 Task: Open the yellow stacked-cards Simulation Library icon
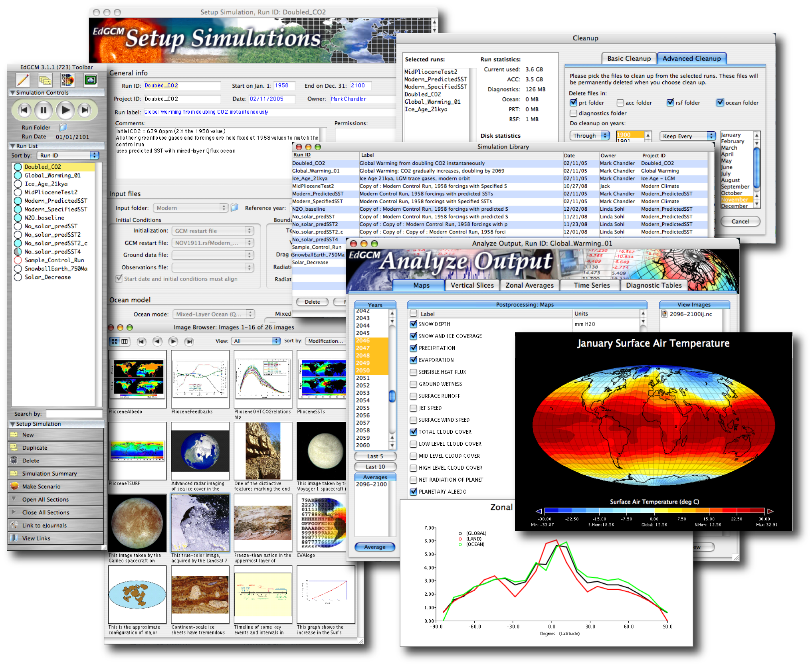point(45,80)
